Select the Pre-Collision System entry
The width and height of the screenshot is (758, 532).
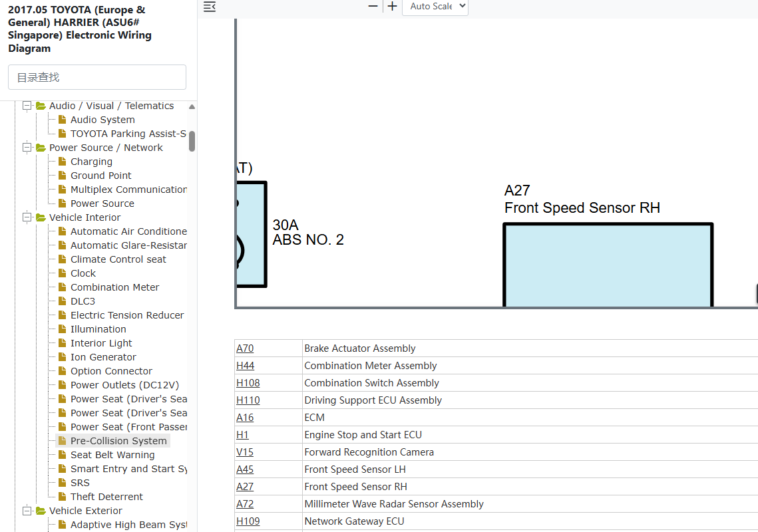click(x=118, y=441)
